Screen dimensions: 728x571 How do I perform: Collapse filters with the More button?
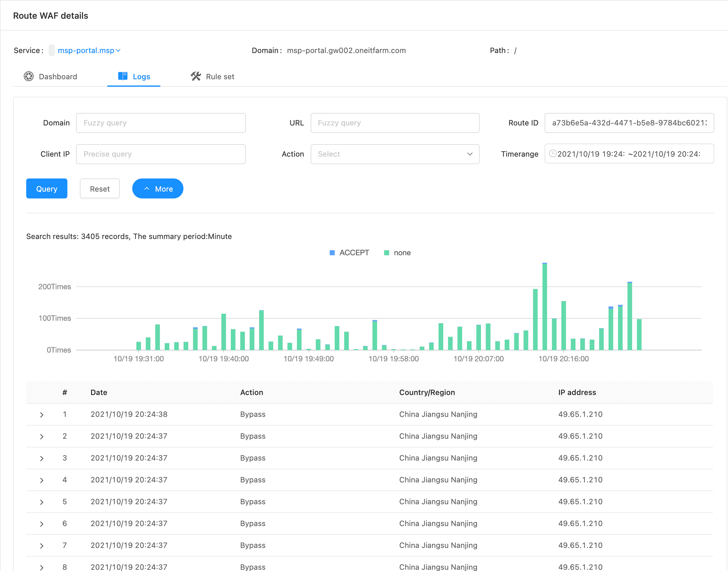tap(158, 188)
